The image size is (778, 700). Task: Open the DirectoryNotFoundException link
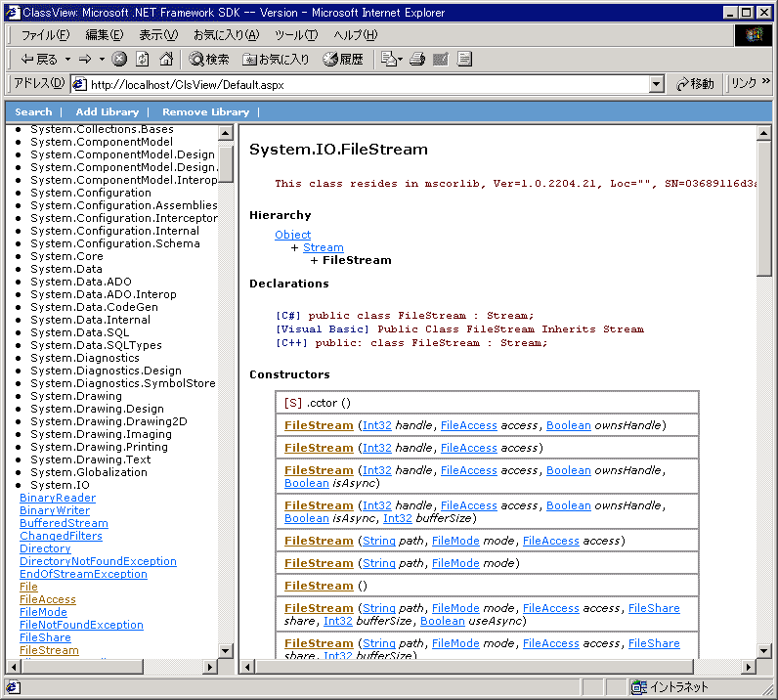[98, 561]
